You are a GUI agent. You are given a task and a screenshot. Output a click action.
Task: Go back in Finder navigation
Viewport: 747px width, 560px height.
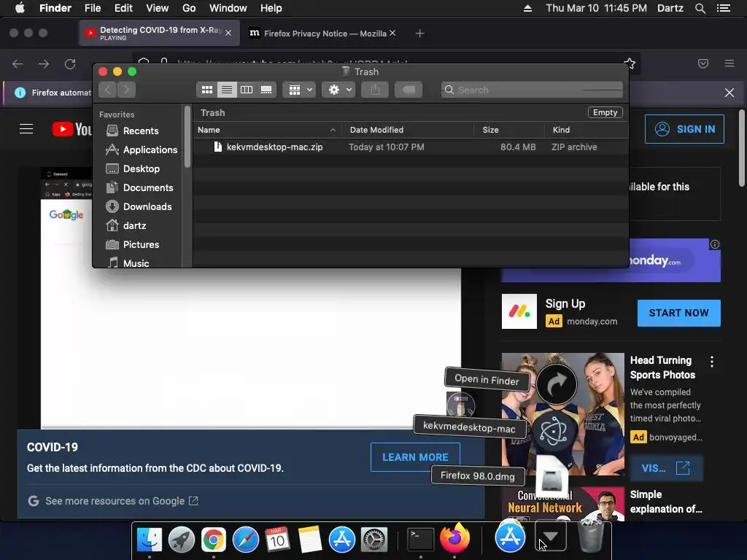coord(108,90)
